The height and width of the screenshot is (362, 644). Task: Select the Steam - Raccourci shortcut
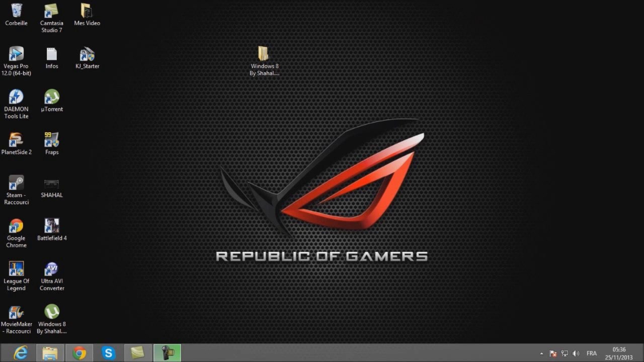17,191
